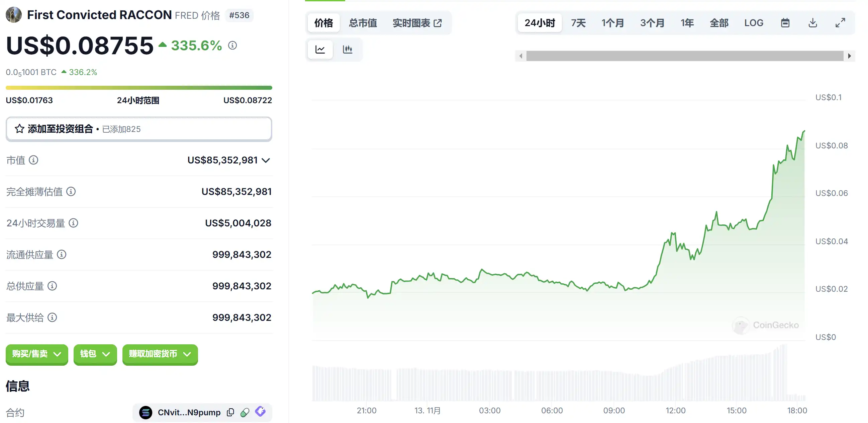Copy the contract address
Image resolution: width=868 pixels, height=423 pixels.
tap(230, 412)
